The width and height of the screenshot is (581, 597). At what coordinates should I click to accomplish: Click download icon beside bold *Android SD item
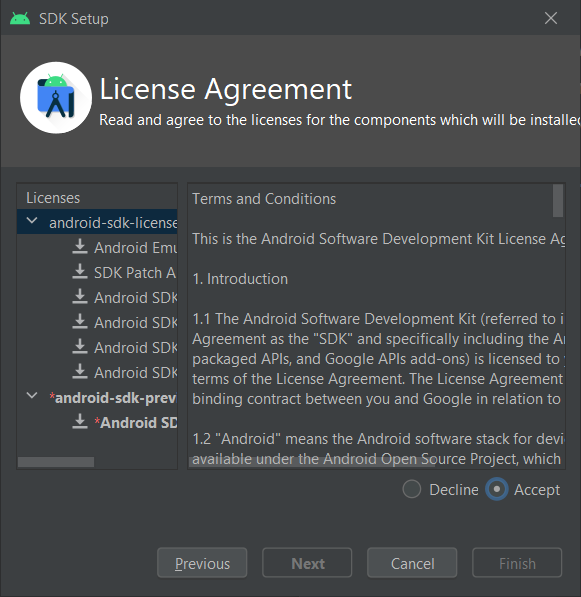coord(80,421)
